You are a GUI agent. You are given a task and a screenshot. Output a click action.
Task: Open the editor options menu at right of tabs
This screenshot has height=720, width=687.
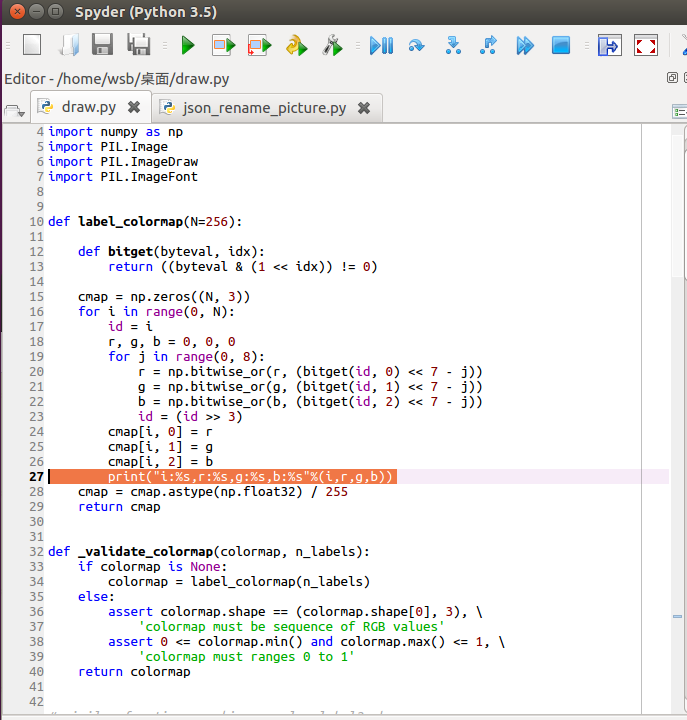[680, 112]
